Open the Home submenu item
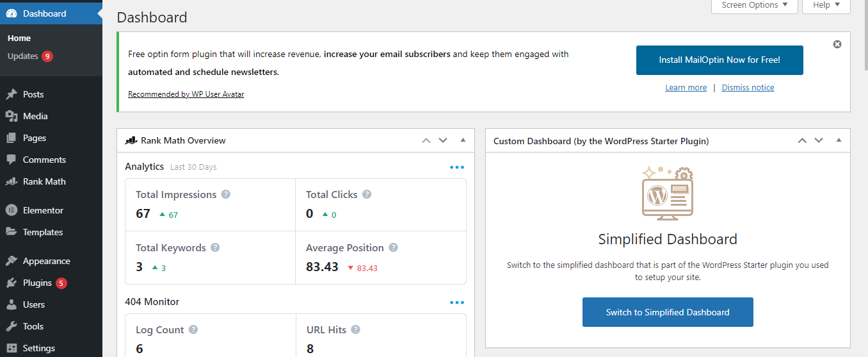This screenshot has width=868, height=357. click(19, 38)
